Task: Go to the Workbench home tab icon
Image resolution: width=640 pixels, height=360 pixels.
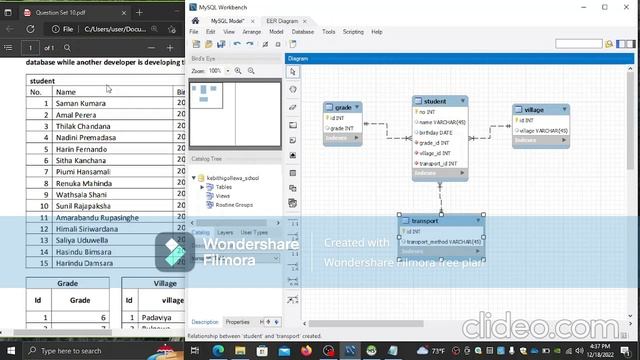Action: 196,21
